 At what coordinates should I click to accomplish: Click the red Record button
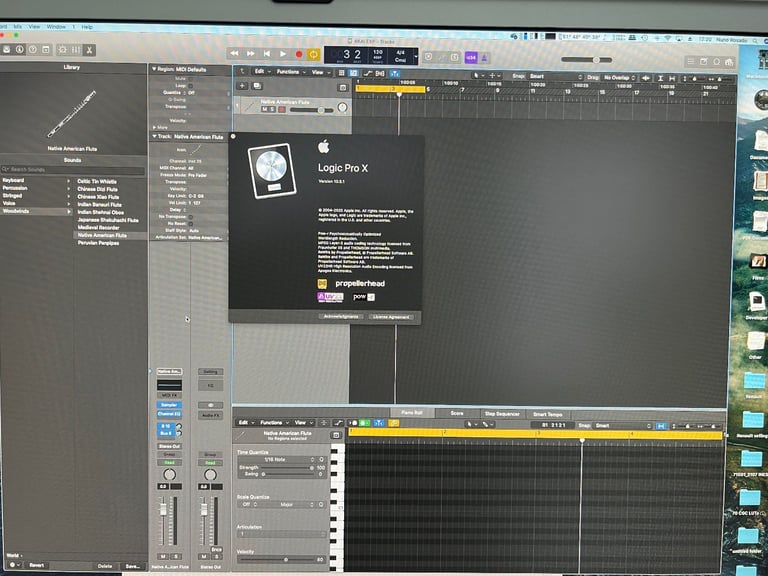click(299, 54)
